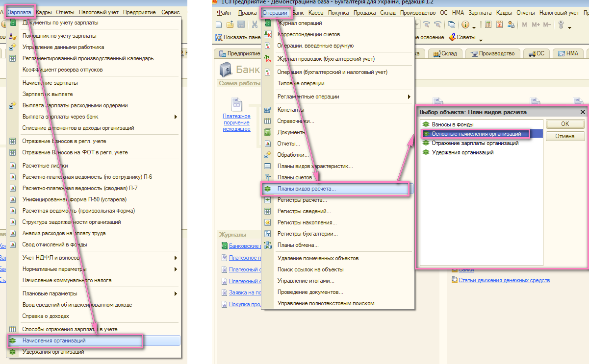The height and width of the screenshot is (364, 589).
Task: Click OK in Выбор объекта dialog
Action: 565,124
